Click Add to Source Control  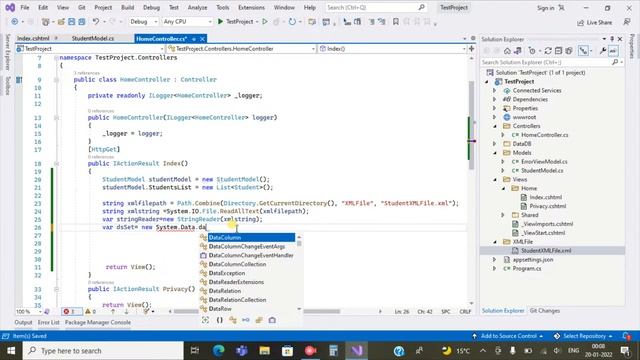507,336
